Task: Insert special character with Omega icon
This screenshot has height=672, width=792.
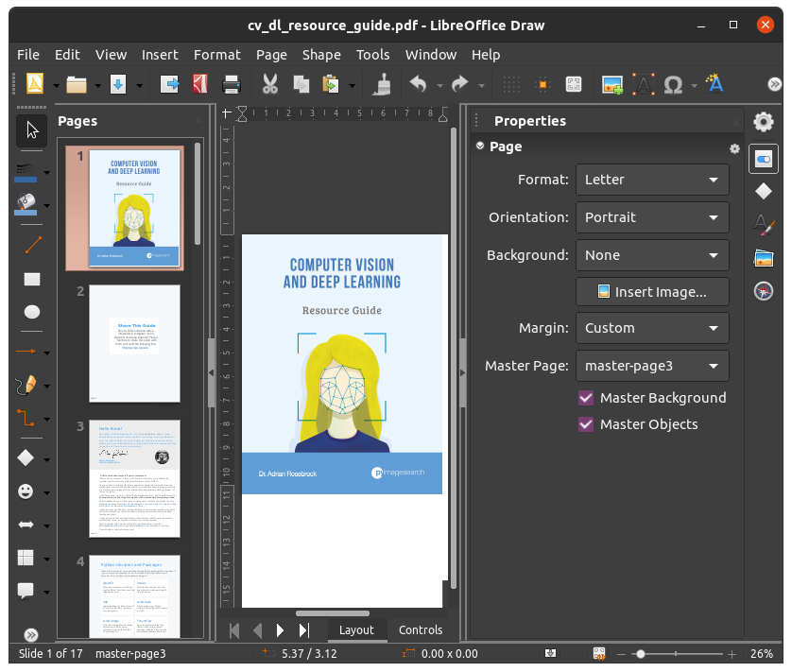Action: [x=674, y=84]
